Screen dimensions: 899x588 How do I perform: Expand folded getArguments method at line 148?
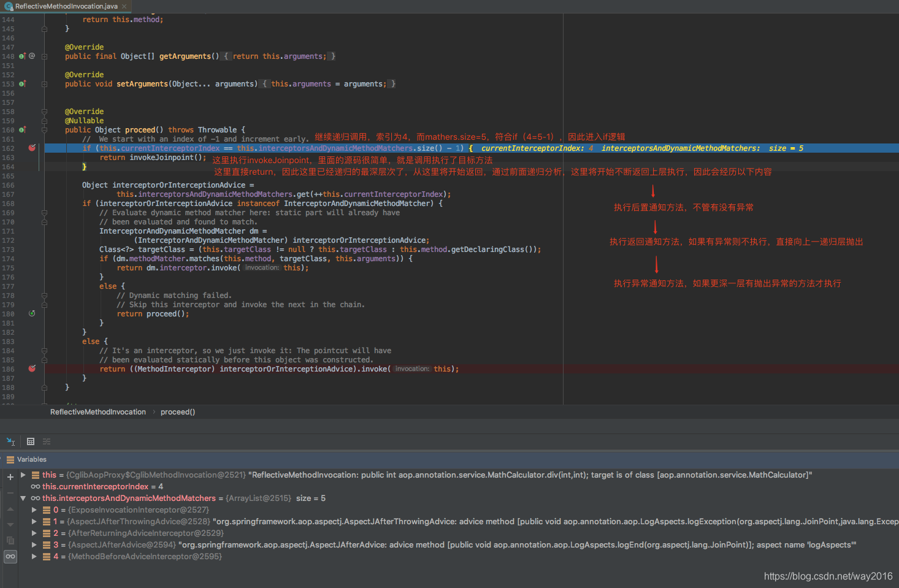click(x=44, y=56)
